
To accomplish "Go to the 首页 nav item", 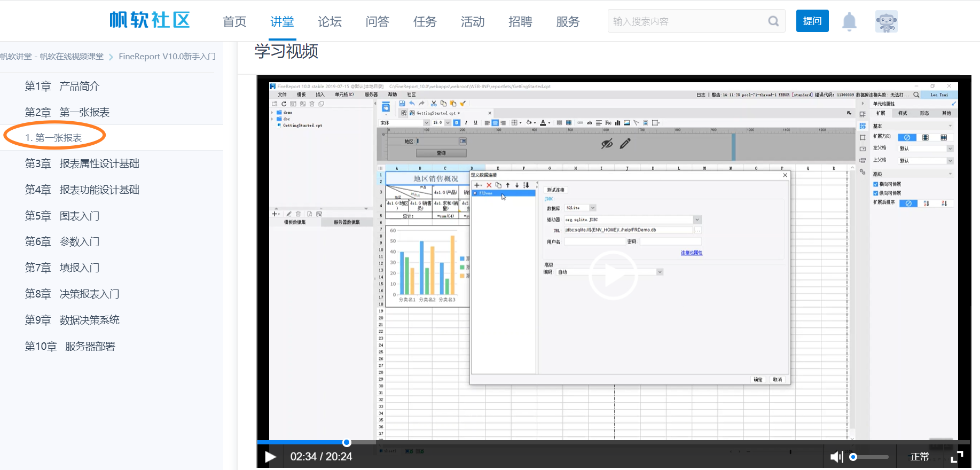I will 234,22.
